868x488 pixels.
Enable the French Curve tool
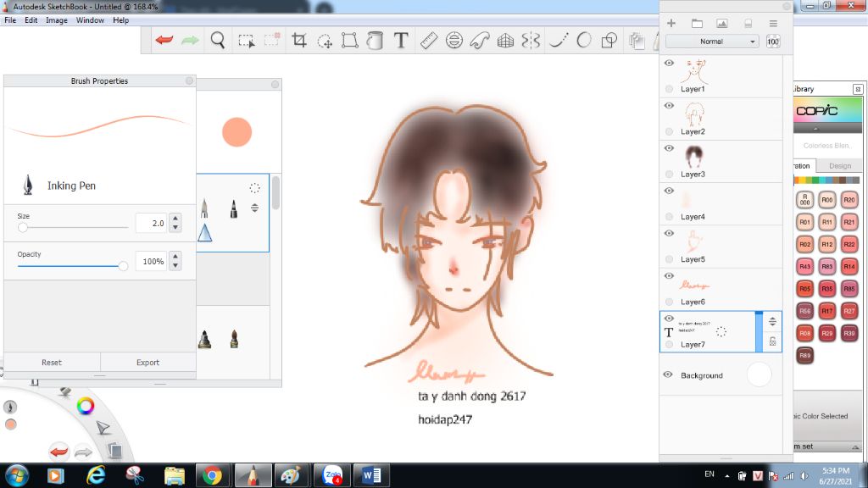coord(480,41)
